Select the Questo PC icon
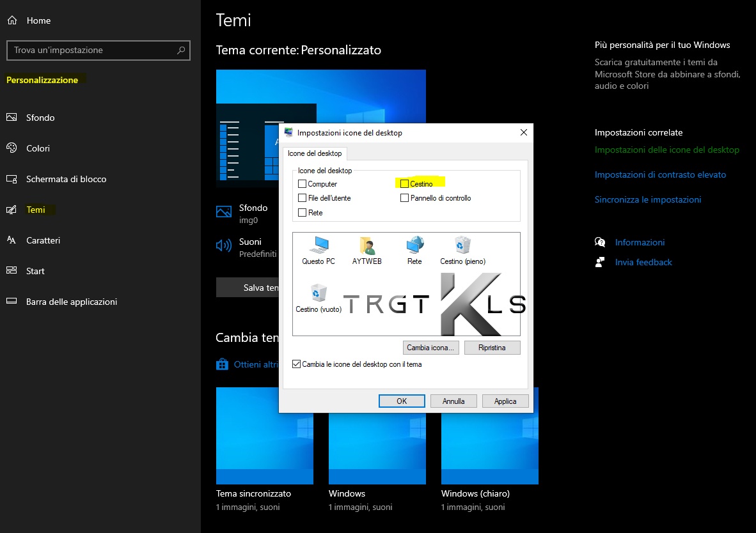756x533 pixels. coord(319,246)
